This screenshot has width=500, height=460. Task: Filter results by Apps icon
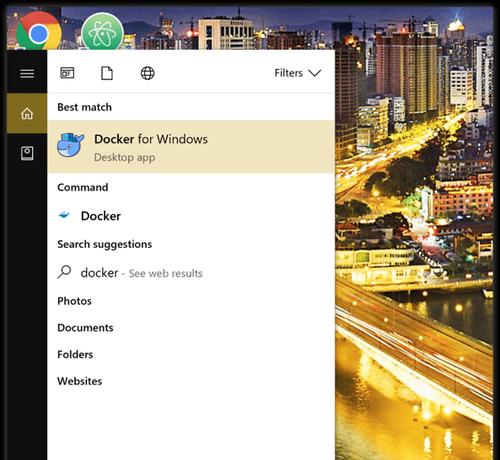pos(67,73)
